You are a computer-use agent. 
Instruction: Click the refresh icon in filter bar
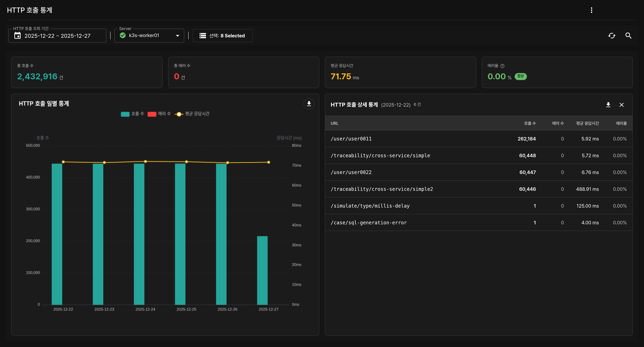[x=611, y=36]
